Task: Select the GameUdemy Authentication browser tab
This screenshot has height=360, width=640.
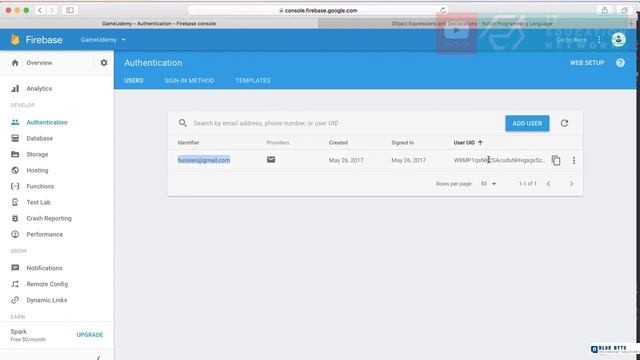Action: click(159, 24)
